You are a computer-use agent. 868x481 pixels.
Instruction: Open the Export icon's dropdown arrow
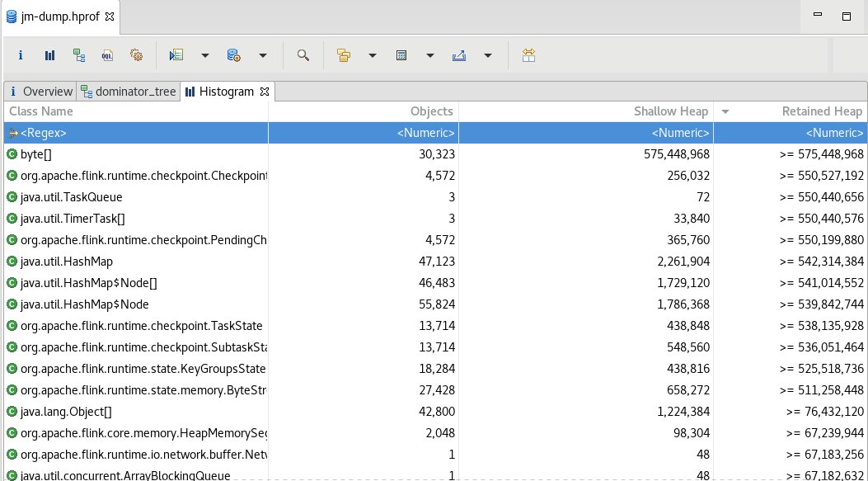pyautogui.click(x=488, y=55)
